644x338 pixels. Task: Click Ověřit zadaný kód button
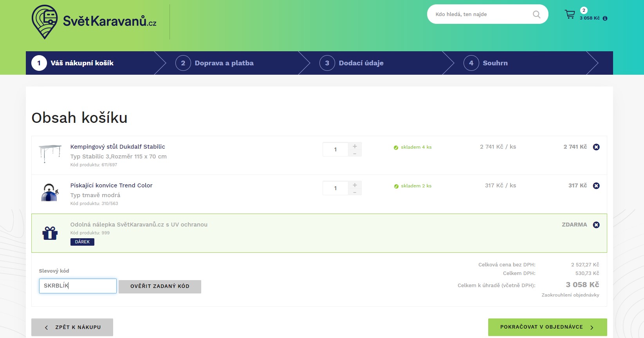[160, 286]
